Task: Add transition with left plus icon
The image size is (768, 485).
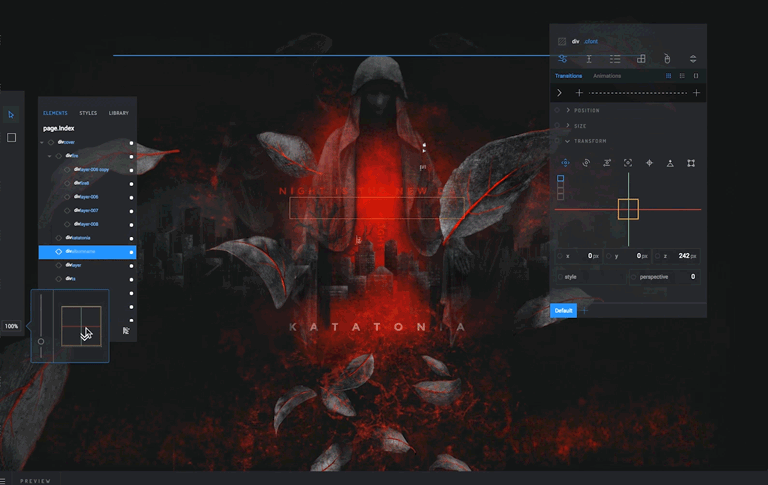Action: (x=579, y=93)
